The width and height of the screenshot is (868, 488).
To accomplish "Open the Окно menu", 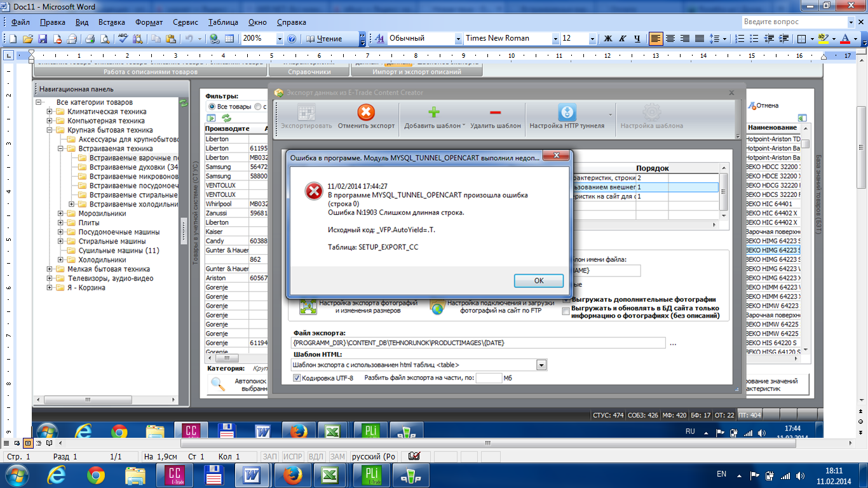I will pyautogui.click(x=258, y=22).
